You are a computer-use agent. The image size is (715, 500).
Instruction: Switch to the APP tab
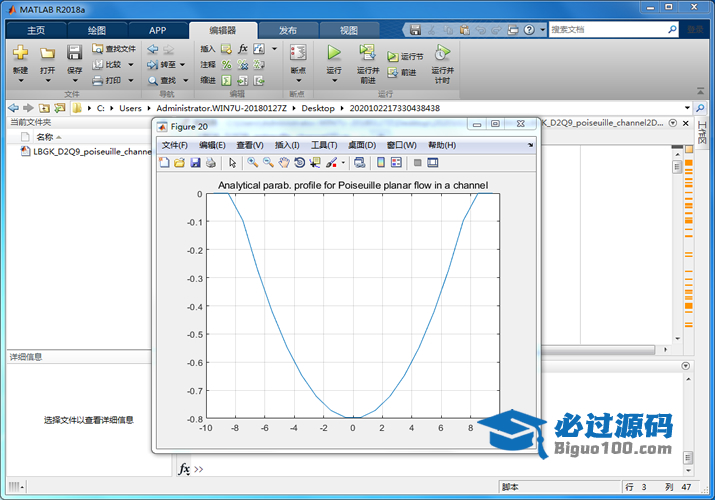click(157, 31)
